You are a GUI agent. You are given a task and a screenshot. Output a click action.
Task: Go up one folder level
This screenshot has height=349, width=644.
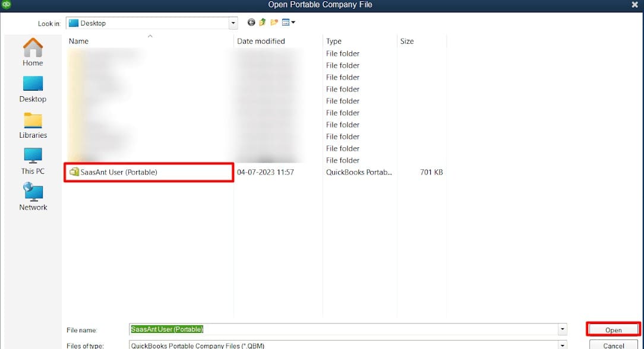[263, 23]
